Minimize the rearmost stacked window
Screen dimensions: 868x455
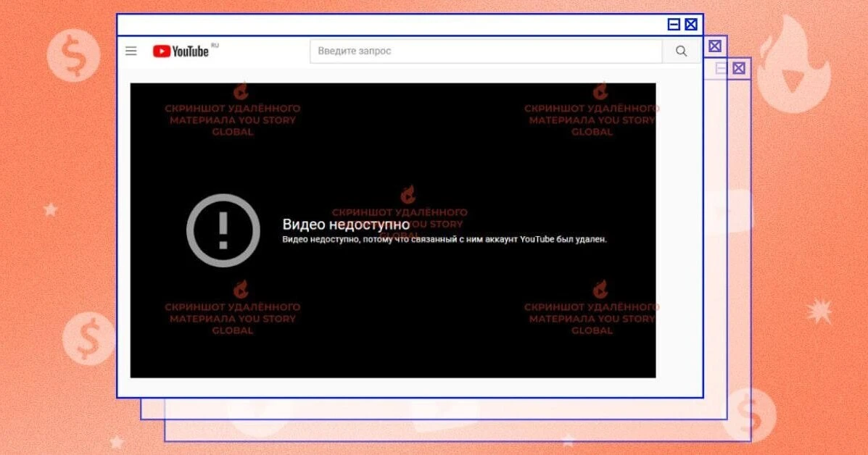[x=722, y=69]
